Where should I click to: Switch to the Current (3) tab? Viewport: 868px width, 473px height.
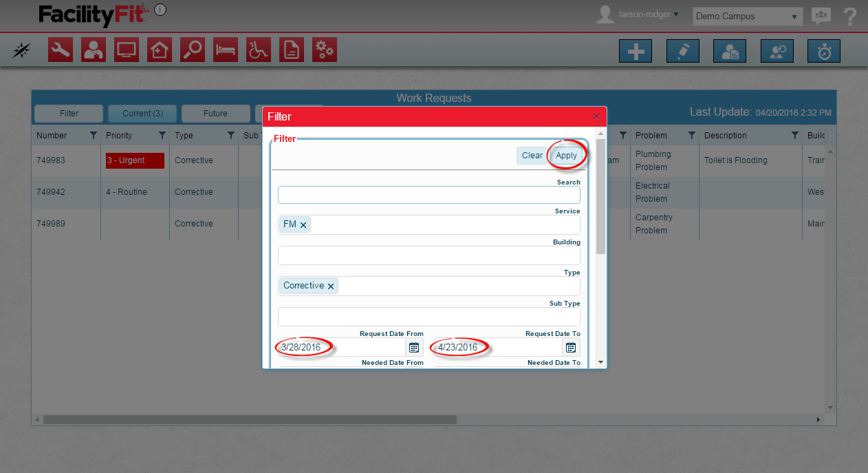142,114
